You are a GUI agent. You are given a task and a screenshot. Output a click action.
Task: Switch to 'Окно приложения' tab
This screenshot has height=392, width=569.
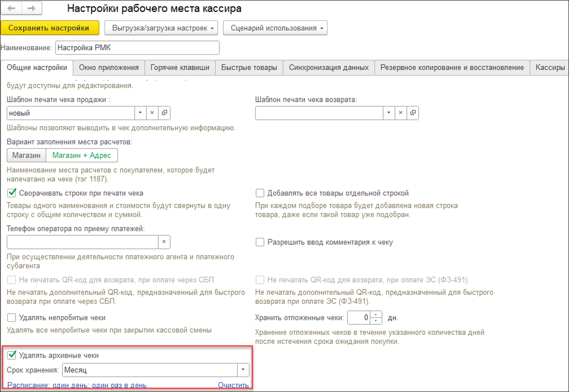point(109,68)
